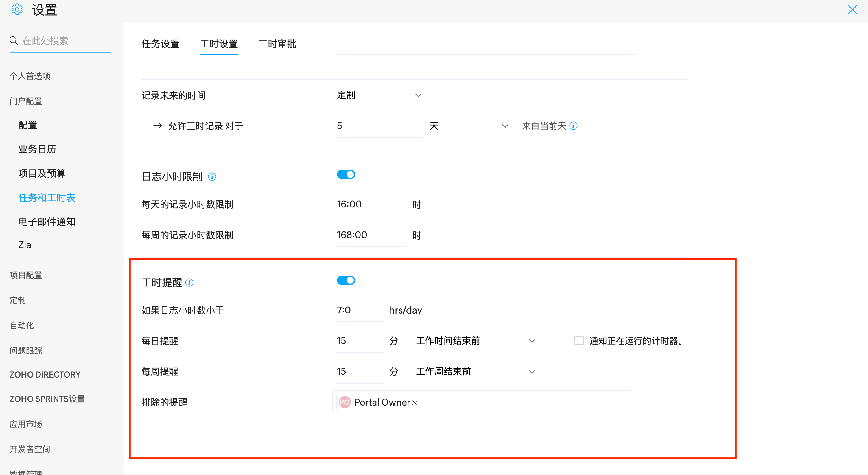Click the settings gear icon
This screenshot has height=475, width=868.
tap(17, 10)
